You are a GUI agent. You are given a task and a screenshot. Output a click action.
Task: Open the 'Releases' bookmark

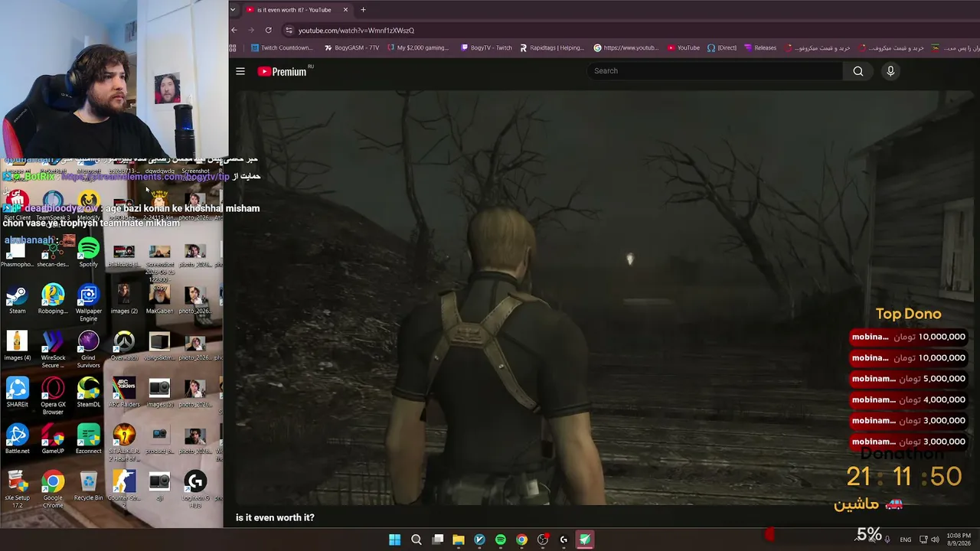[x=760, y=47]
